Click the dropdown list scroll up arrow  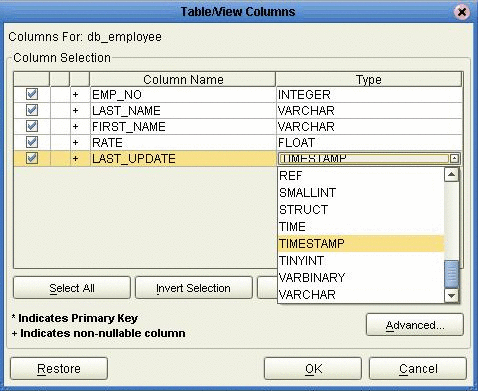(452, 175)
